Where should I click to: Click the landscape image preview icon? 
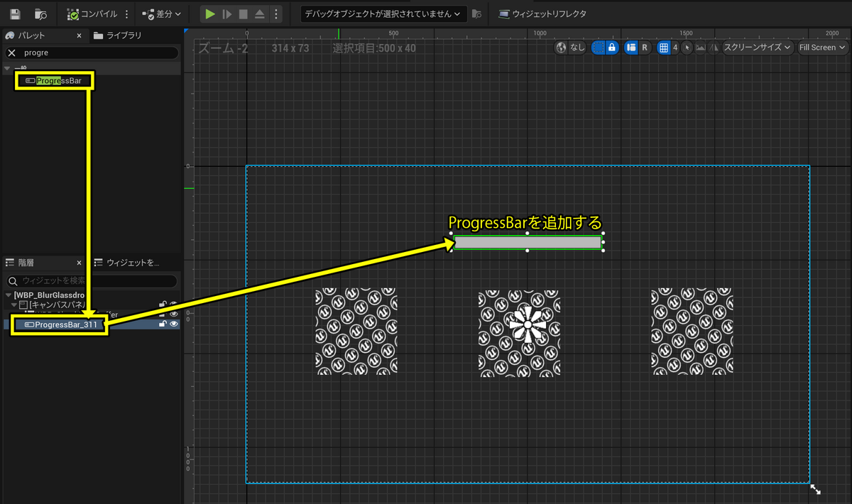click(x=700, y=48)
